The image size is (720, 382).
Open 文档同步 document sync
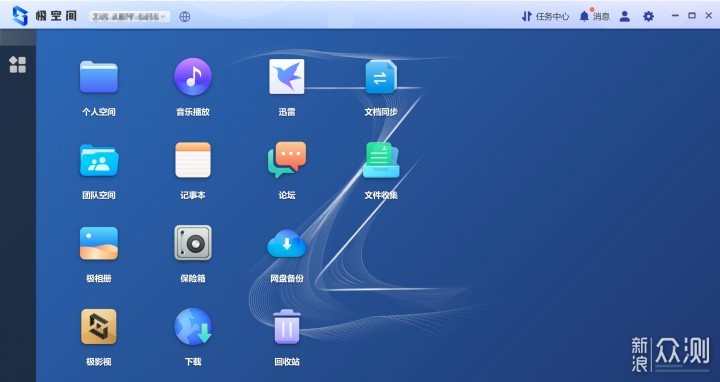pyautogui.click(x=381, y=77)
